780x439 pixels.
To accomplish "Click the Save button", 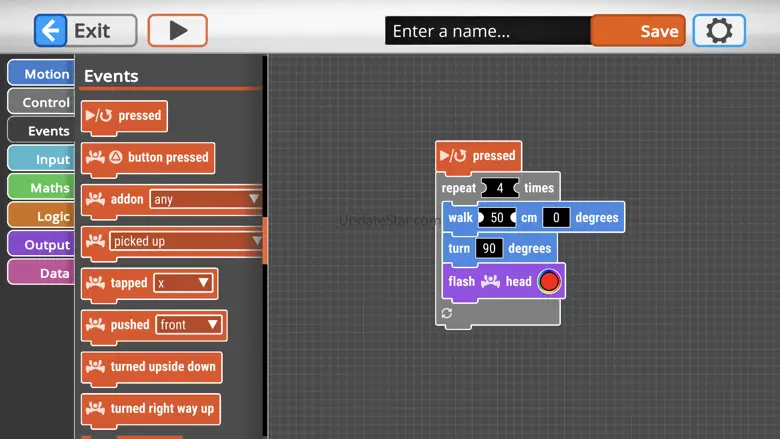I will tap(638, 31).
